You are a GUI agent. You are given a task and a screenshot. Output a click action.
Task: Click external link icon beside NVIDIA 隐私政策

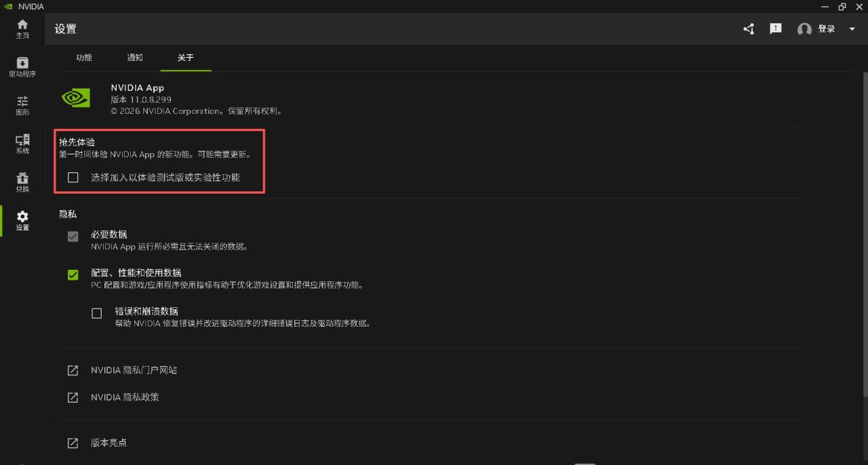click(73, 397)
